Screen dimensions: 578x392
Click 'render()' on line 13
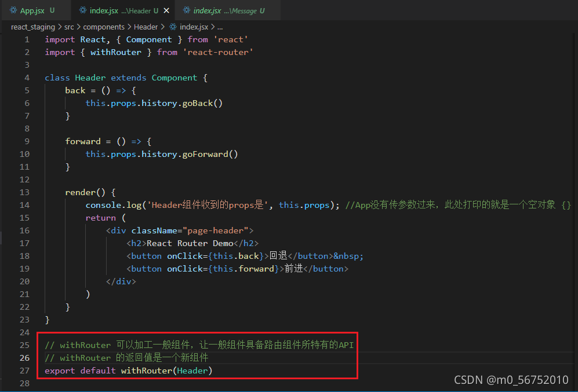85,192
